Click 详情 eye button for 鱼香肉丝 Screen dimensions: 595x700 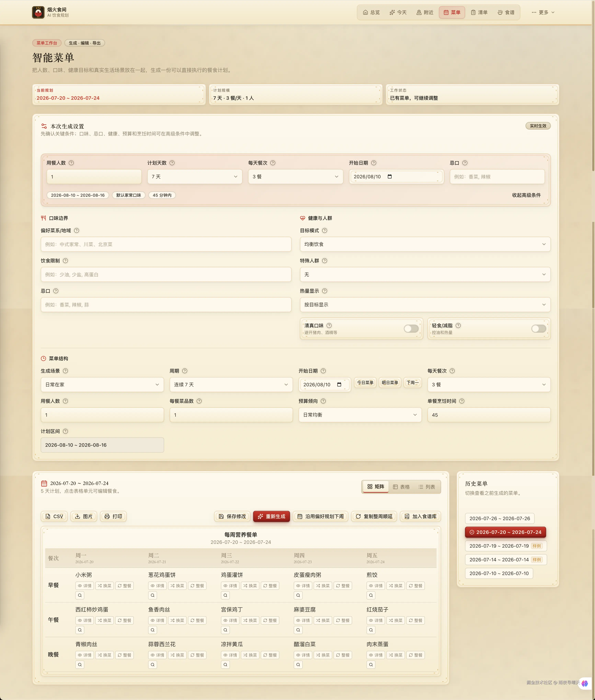coord(157,620)
